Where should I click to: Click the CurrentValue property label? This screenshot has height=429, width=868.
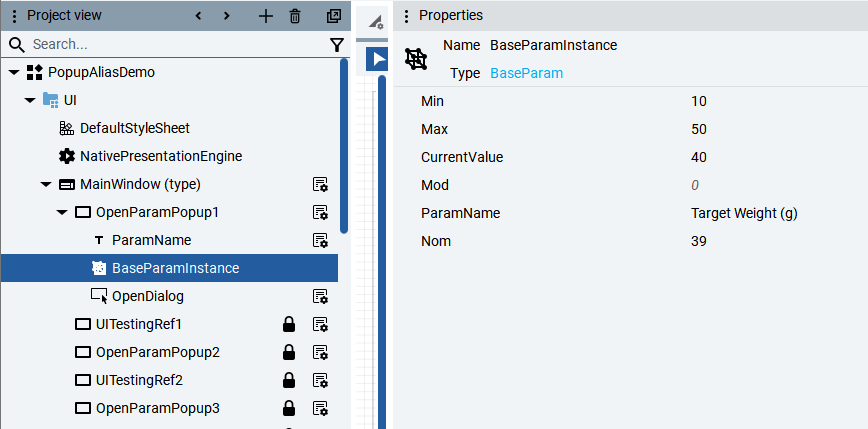462,157
